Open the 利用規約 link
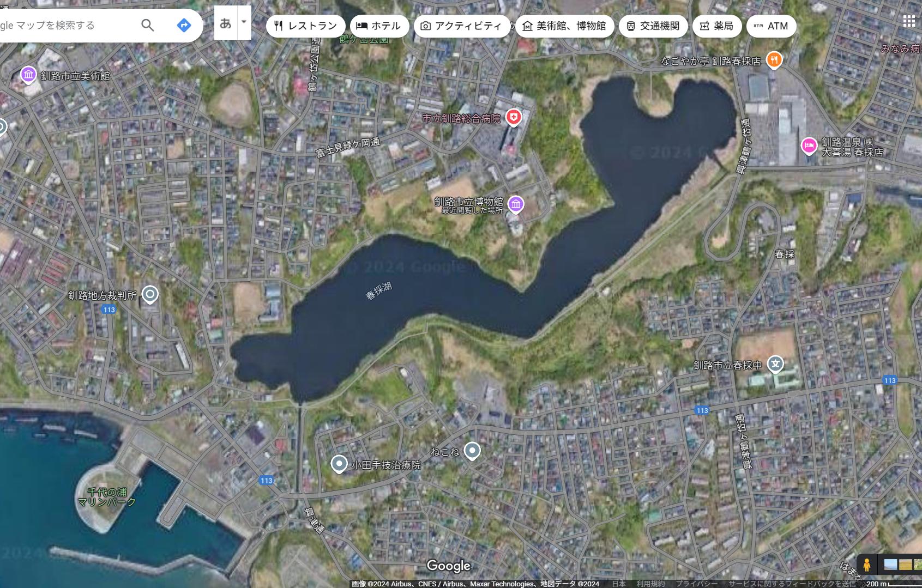This screenshot has height=588, width=922. [650, 584]
